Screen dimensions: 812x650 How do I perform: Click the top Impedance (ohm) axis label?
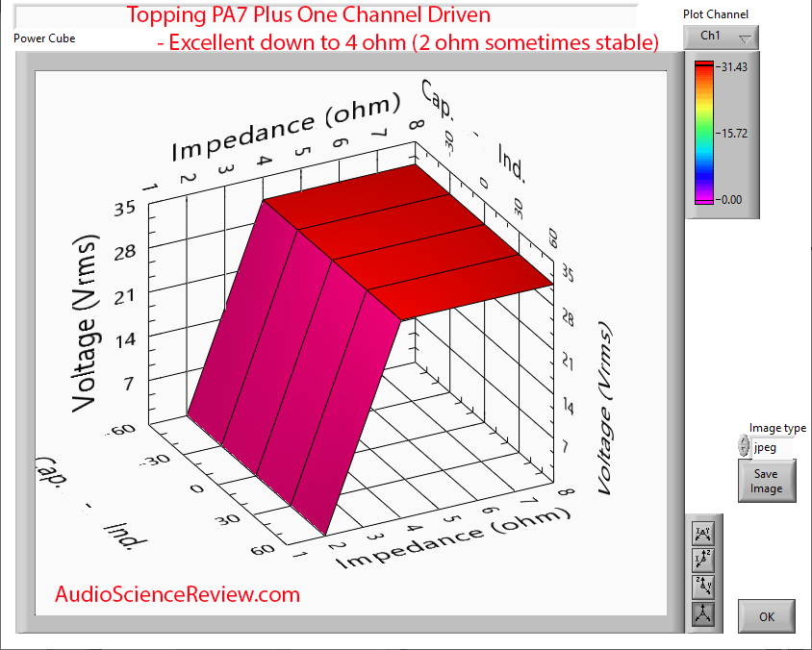click(287, 127)
